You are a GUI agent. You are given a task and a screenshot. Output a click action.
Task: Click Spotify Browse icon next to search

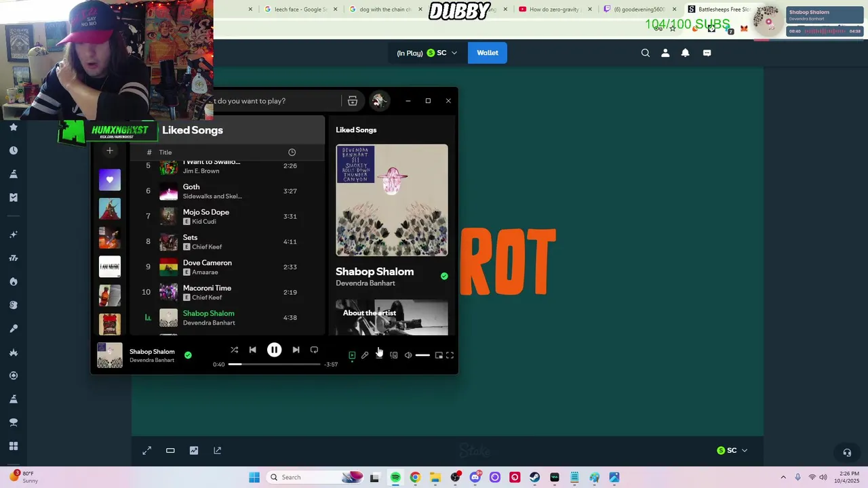[353, 101]
